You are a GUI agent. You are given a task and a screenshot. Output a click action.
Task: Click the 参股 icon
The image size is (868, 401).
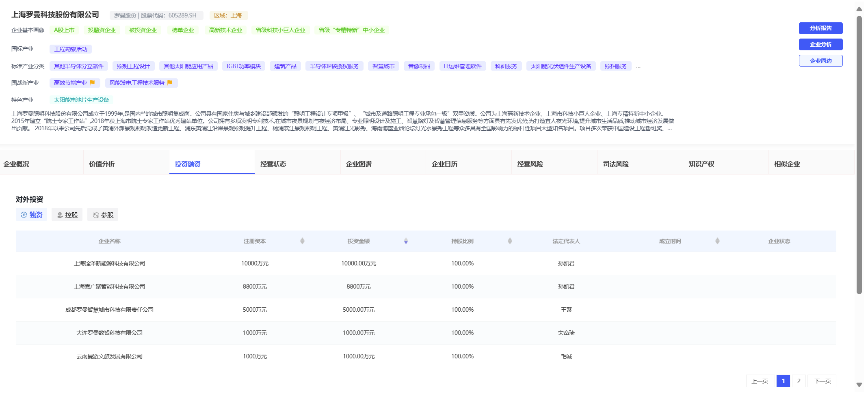[96, 215]
